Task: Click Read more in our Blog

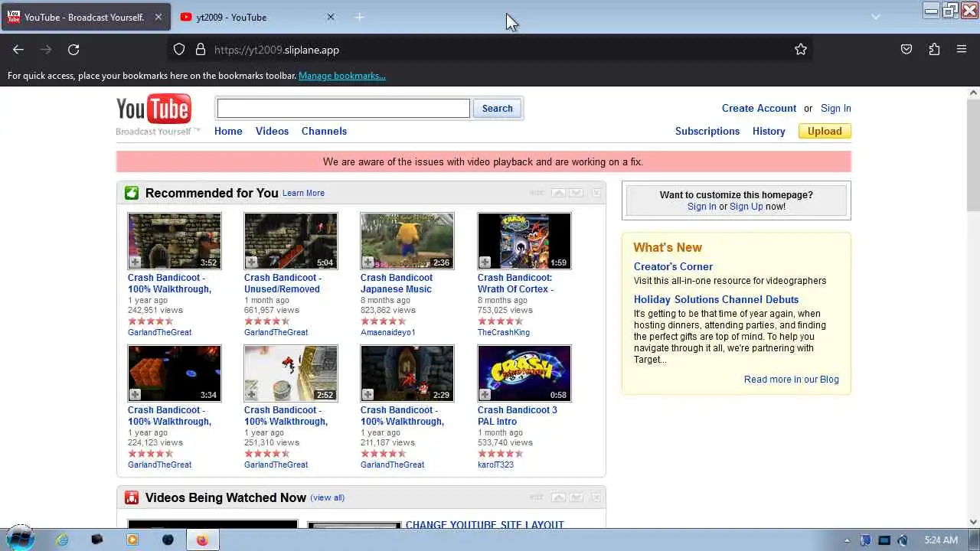Action: 791,379
